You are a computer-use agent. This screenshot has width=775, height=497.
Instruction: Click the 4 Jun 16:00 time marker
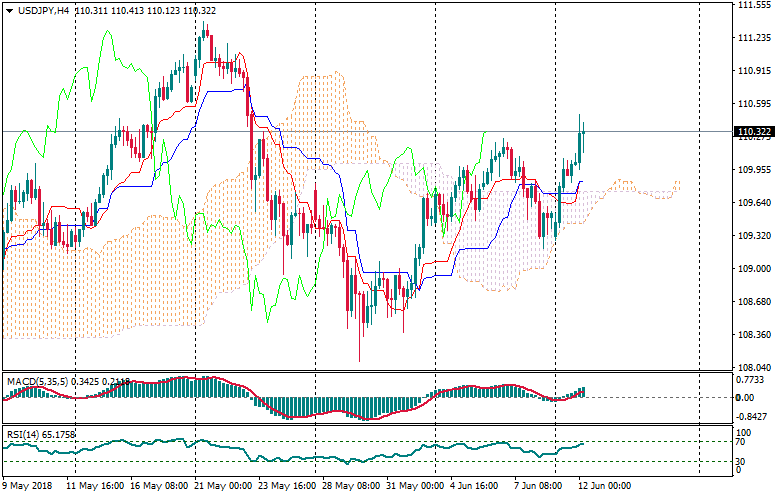(476, 485)
